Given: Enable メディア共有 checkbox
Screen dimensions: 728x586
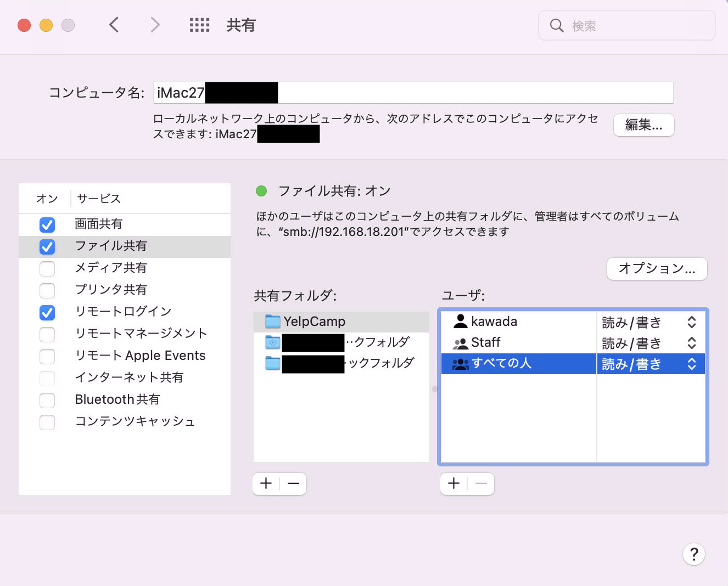Looking at the screenshot, I should [47, 268].
